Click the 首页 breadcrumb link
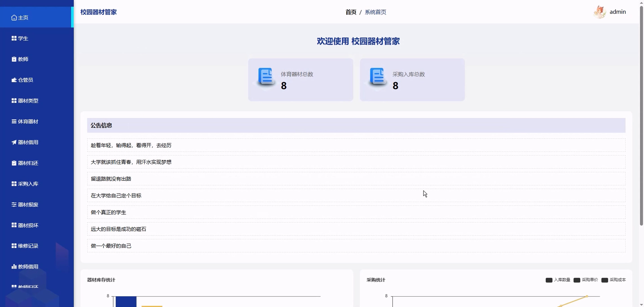The height and width of the screenshot is (307, 644). [x=351, y=12]
